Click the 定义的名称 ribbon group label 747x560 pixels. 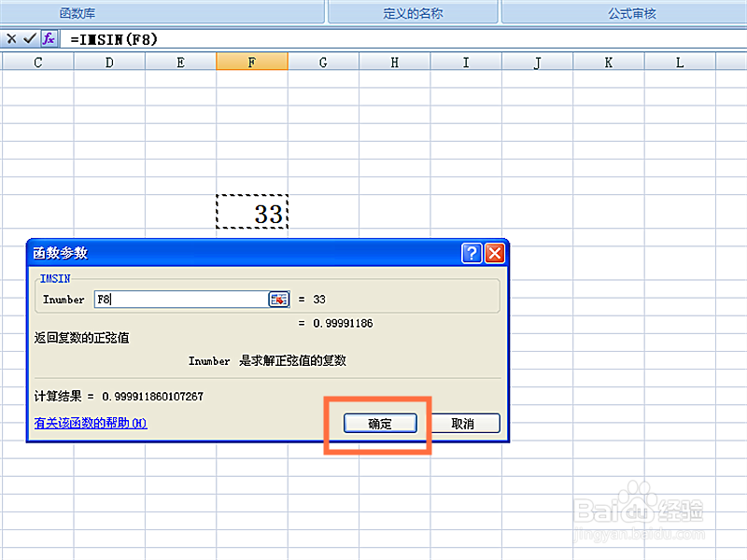(x=413, y=13)
